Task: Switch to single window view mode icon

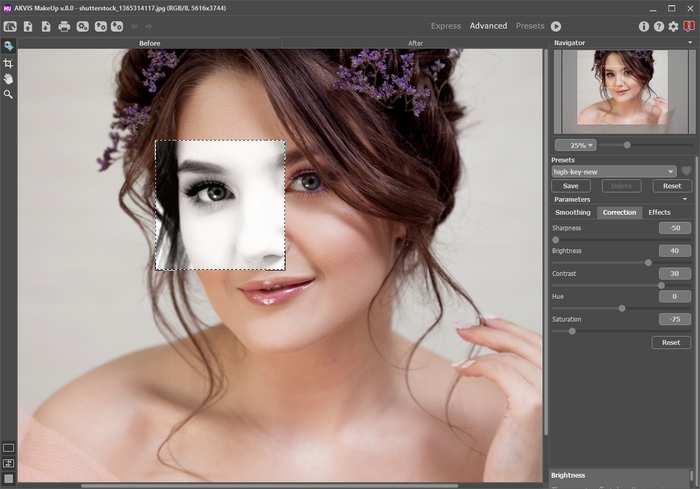Action: pos(8,448)
